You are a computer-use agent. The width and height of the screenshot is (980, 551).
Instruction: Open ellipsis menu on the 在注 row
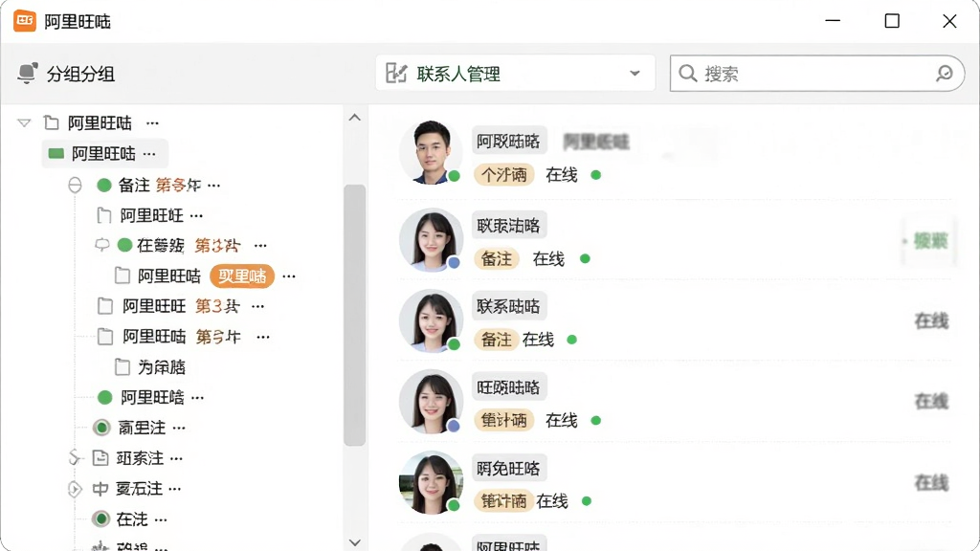point(161,519)
